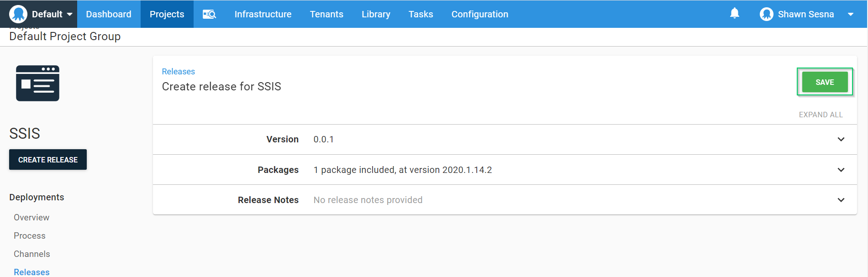Open Process in the Deployments sidebar

pos(30,235)
